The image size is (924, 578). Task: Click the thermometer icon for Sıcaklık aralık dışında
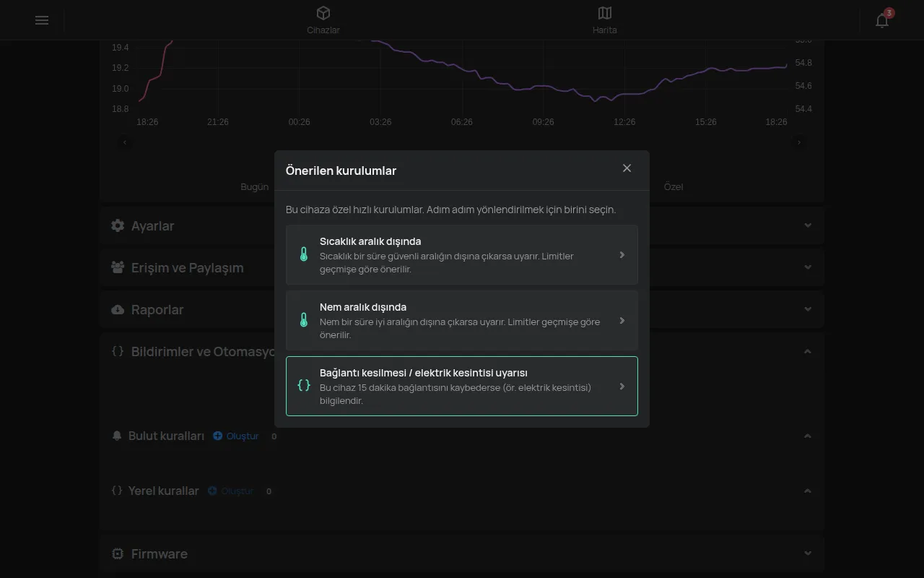pyautogui.click(x=304, y=255)
